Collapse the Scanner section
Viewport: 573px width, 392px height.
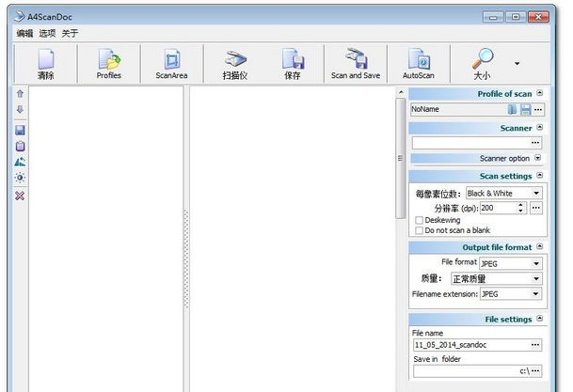point(539,128)
